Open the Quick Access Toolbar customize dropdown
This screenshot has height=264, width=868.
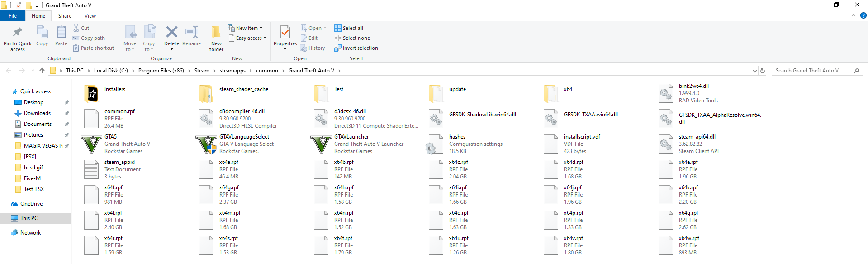37,5
